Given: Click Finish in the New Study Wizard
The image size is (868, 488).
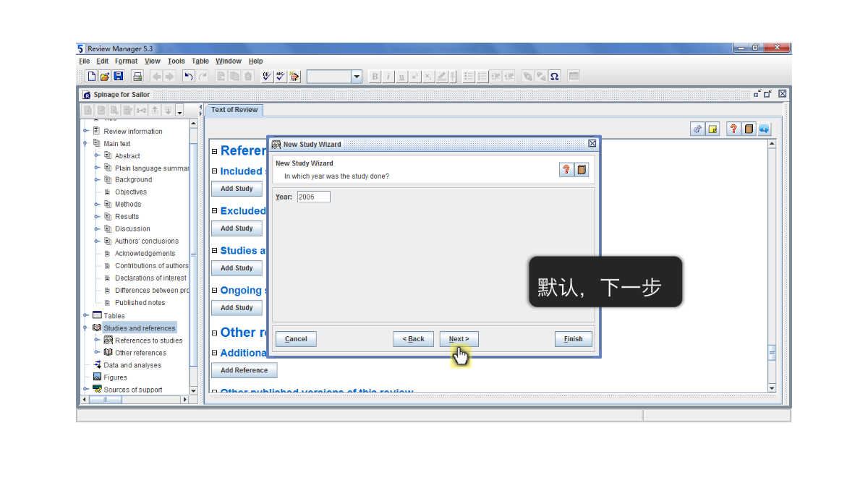Looking at the screenshot, I should click(x=574, y=339).
